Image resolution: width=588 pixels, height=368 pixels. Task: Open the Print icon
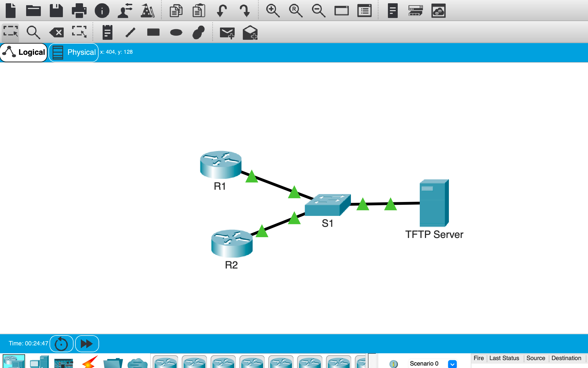79,11
